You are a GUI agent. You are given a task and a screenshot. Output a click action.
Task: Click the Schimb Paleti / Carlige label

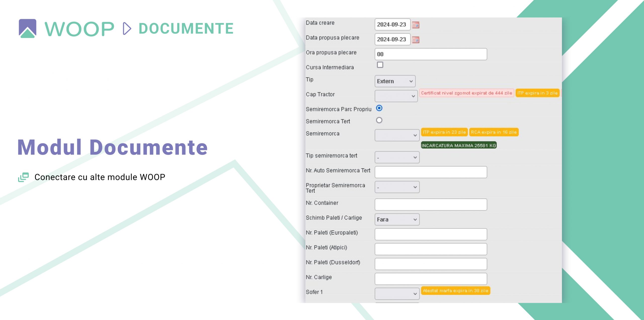tap(334, 218)
